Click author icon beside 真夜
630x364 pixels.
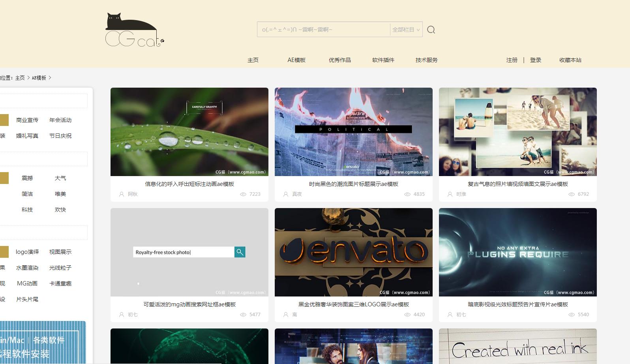click(x=286, y=194)
